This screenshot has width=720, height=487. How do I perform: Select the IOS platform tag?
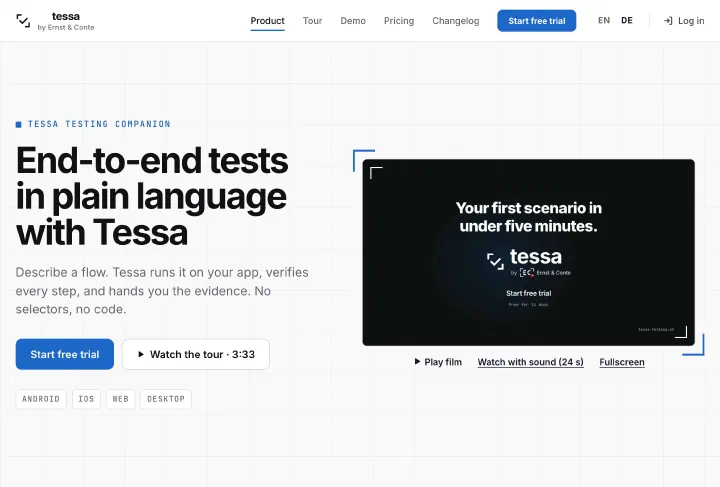click(86, 399)
